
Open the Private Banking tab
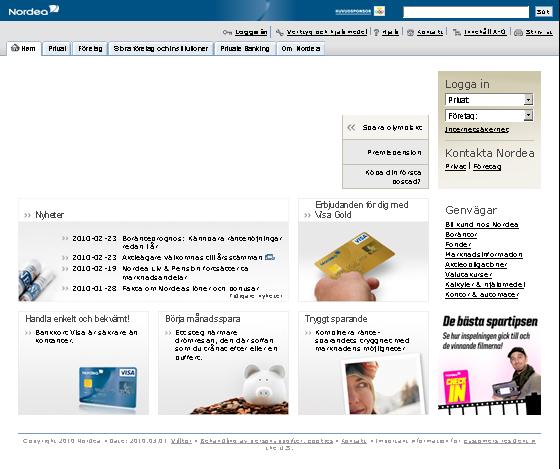click(245, 49)
